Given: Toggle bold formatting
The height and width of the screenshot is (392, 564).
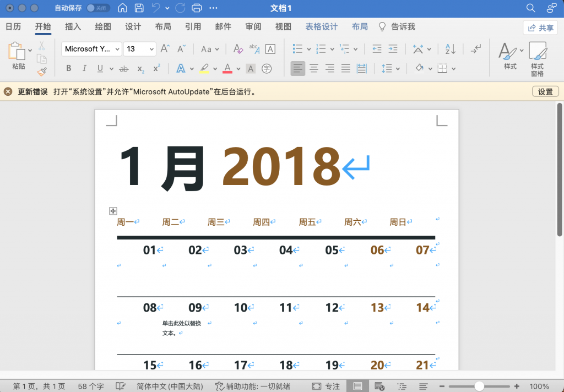Looking at the screenshot, I should click(68, 68).
